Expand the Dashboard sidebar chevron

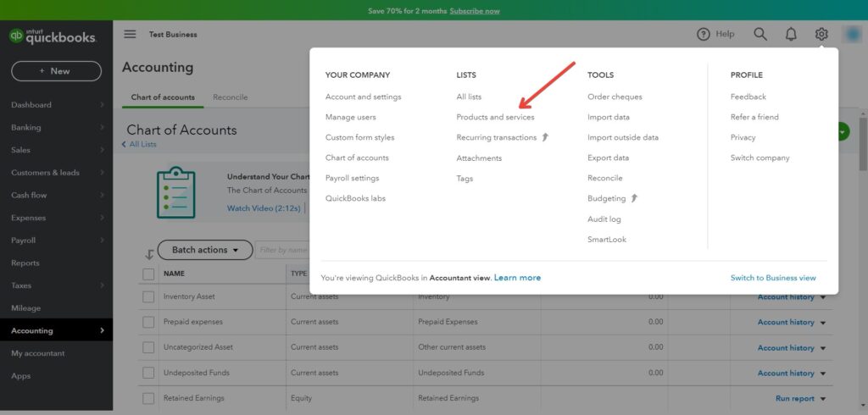coord(102,104)
